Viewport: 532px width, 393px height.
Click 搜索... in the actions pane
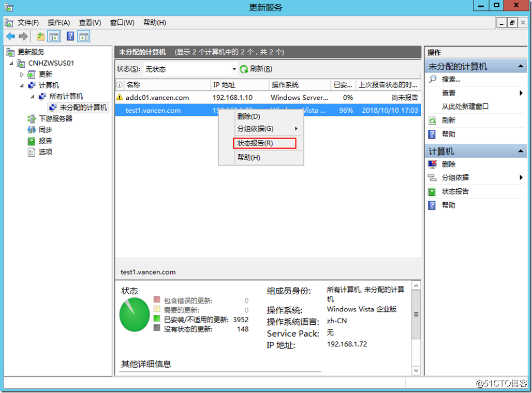pyautogui.click(x=451, y=79)
